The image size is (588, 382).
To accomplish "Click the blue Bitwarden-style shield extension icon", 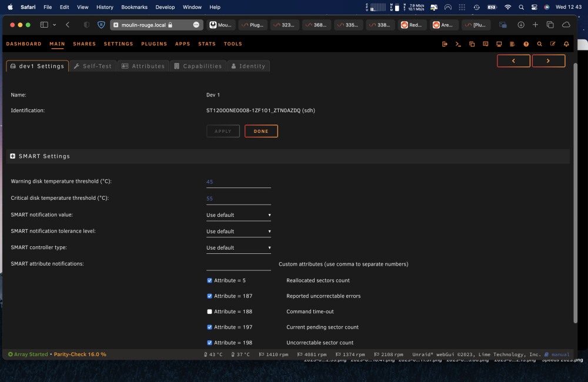I will pyautogui.click(x=101, y=25).
